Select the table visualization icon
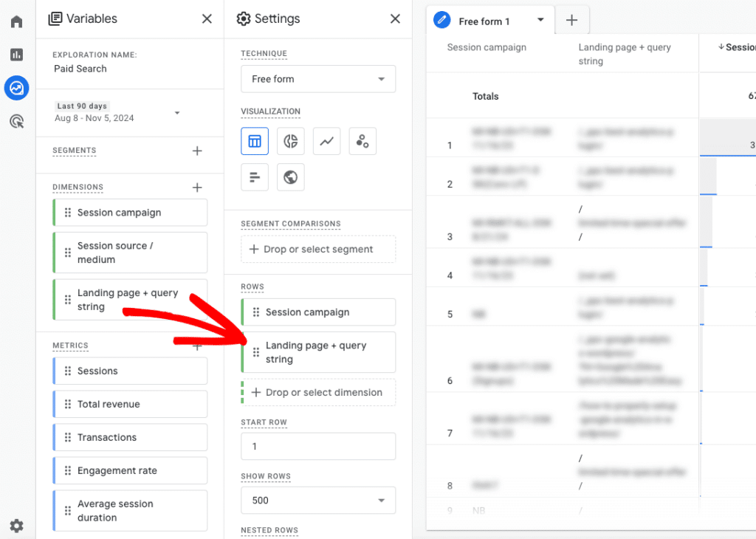This screenshot has height=539, width=756. tap(254, 140)
